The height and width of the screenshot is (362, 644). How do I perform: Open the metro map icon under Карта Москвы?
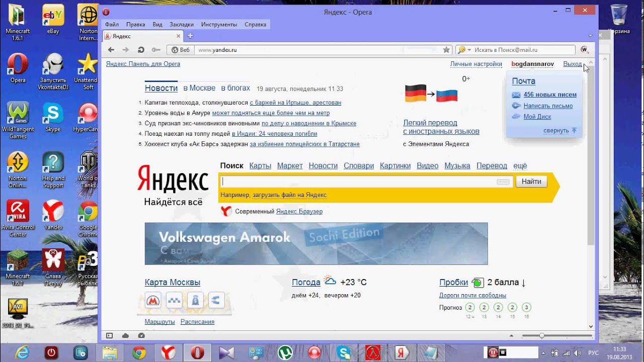pos(152,301)
